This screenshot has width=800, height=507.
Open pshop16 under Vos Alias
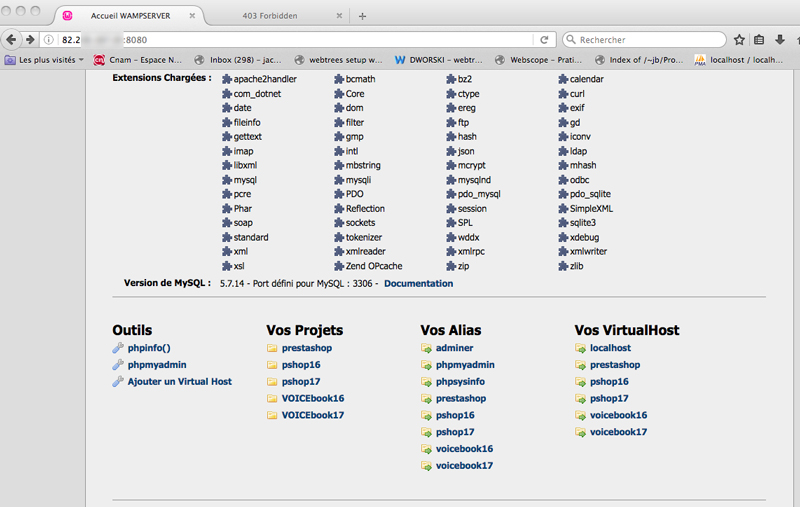pyautogui.click(x=455, y=415)
